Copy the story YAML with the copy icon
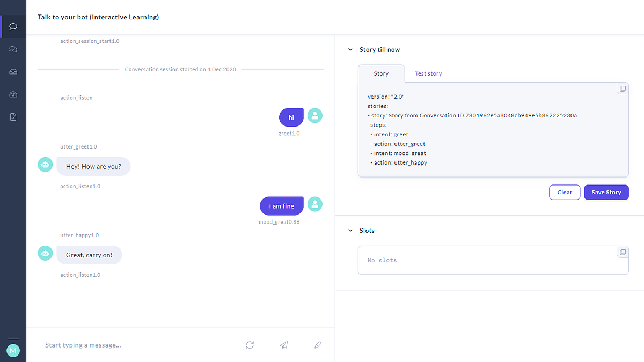Image resolution: width=644 pixels, height=362 pixels. point(622,88)
